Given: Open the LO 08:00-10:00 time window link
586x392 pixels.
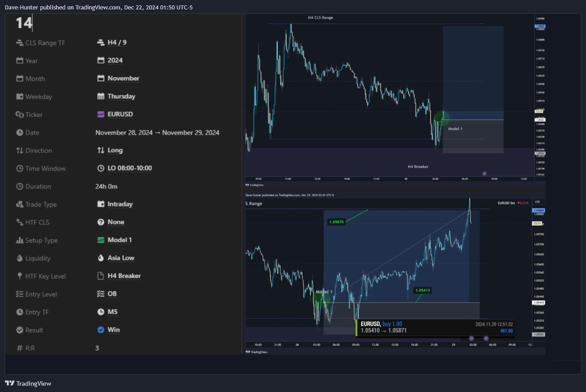Looking at the screenshot, I should tap(129, 168).
